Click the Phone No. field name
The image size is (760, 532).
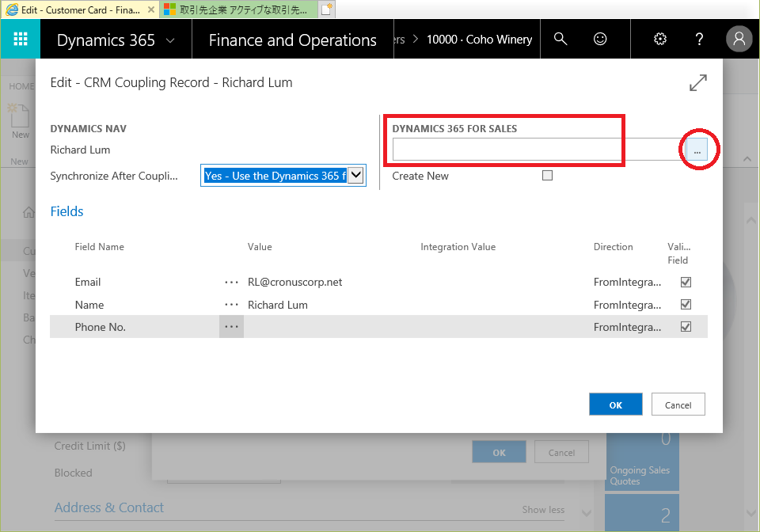click(x=101, y=327)
